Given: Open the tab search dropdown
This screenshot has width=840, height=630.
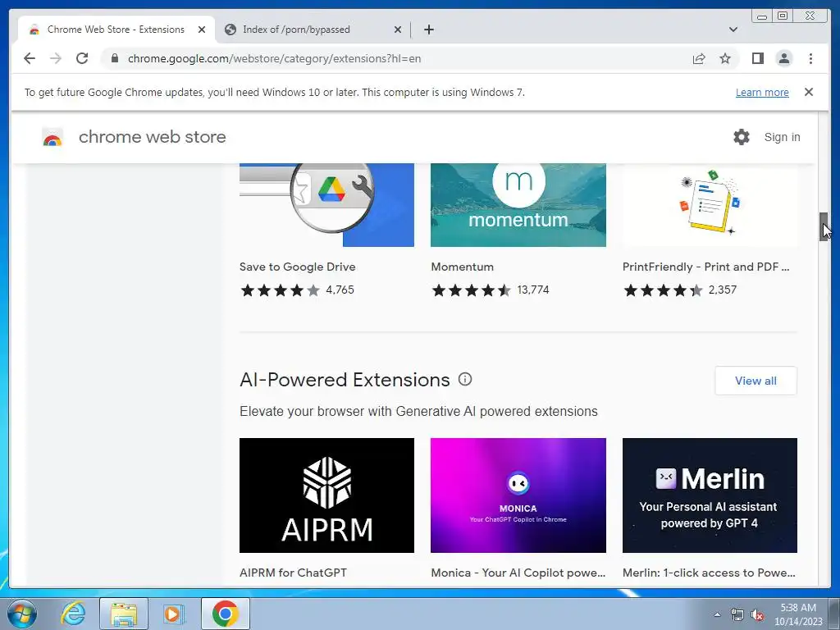Looking at the screenshot, I should (x=733, y=30).
